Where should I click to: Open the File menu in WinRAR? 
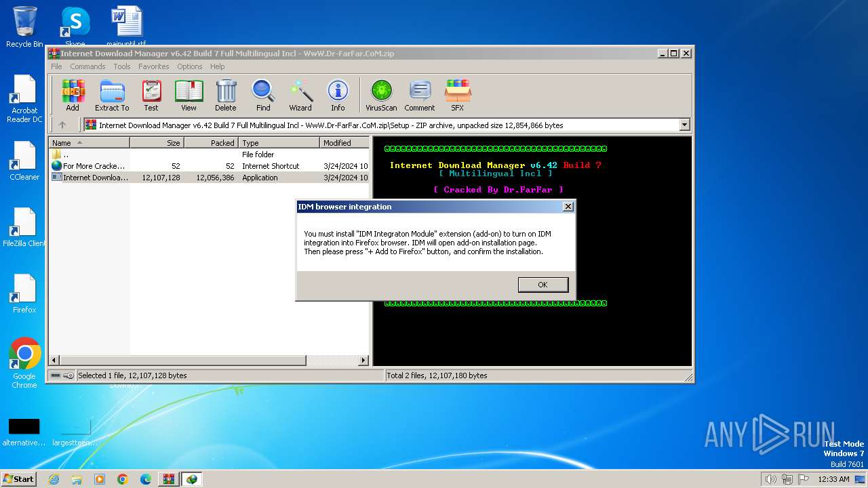56,66
